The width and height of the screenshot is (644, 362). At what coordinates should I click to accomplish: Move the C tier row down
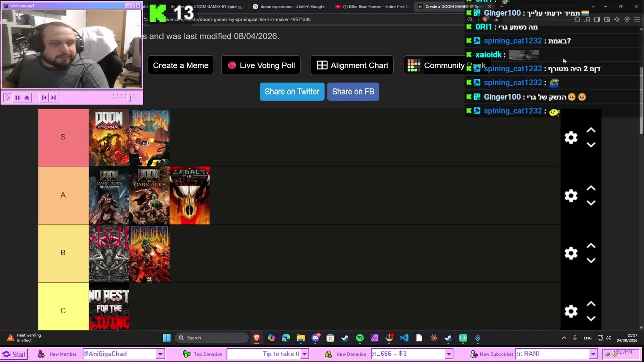pos(591,318)
